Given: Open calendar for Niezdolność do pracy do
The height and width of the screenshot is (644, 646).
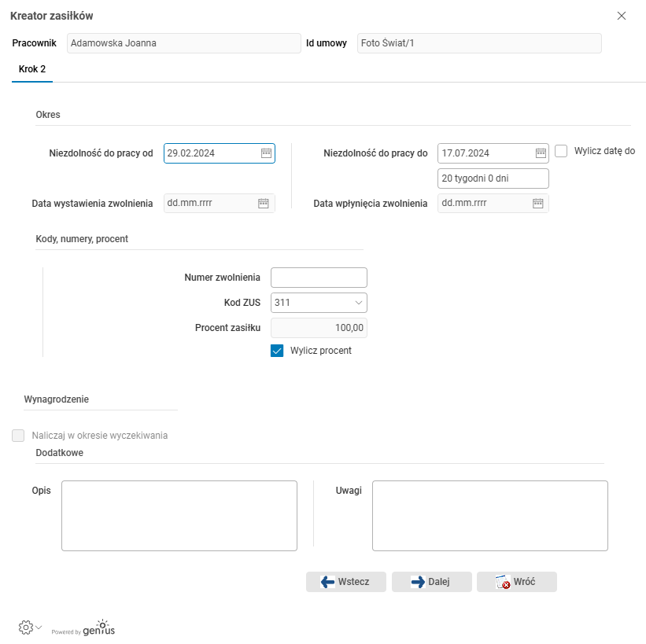Looking at the screenshot, I should 541,153.
